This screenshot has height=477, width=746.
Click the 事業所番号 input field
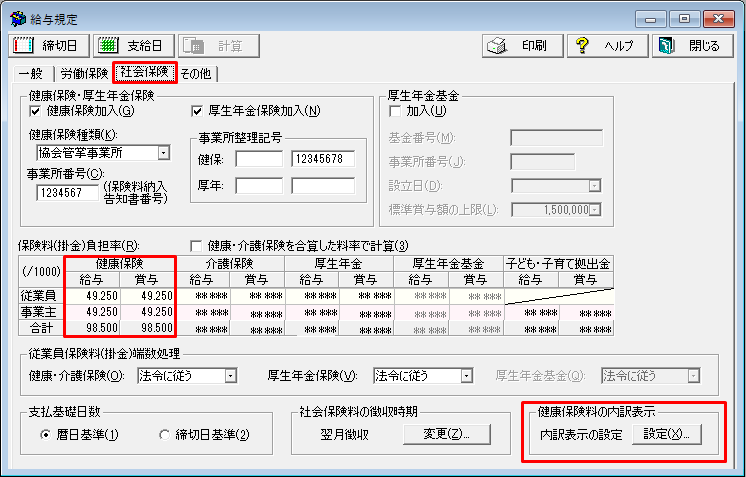tap(68, 193)
